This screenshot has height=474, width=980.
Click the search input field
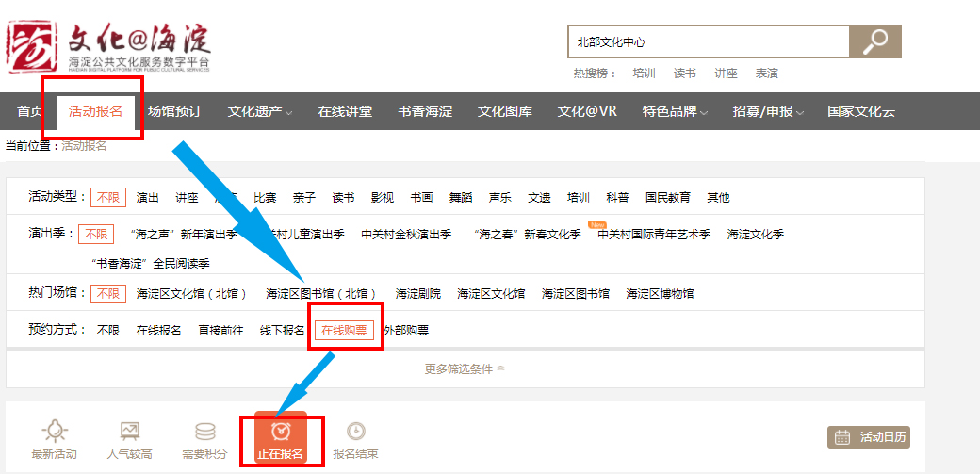707,41
